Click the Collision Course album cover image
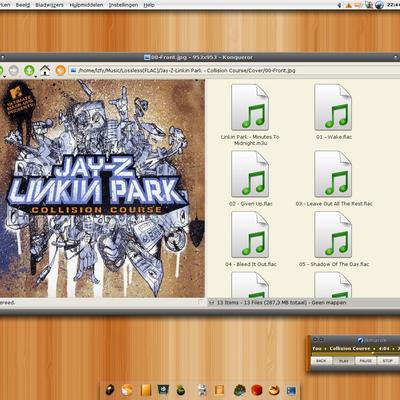 102,188
